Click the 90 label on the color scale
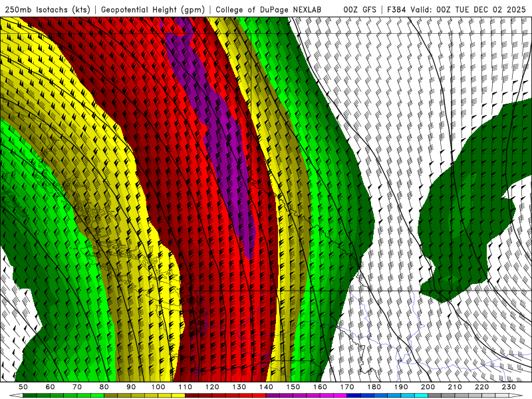Viewport: 532px width, 399px height. point(131,387)
